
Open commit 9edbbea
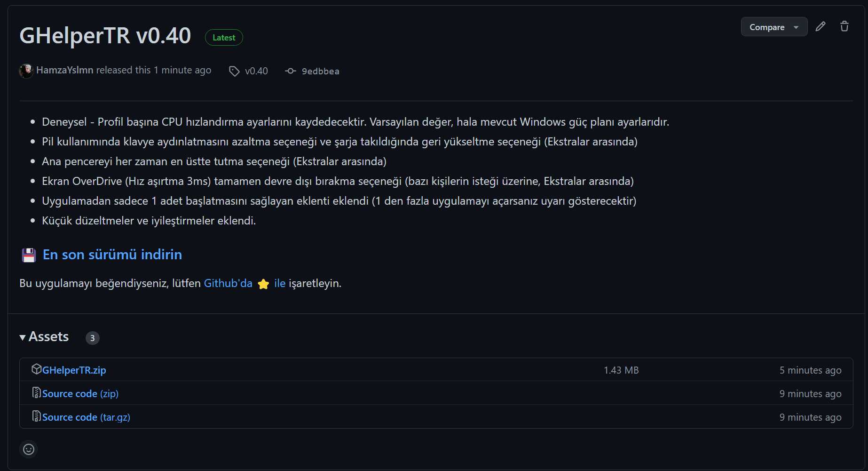320,71
